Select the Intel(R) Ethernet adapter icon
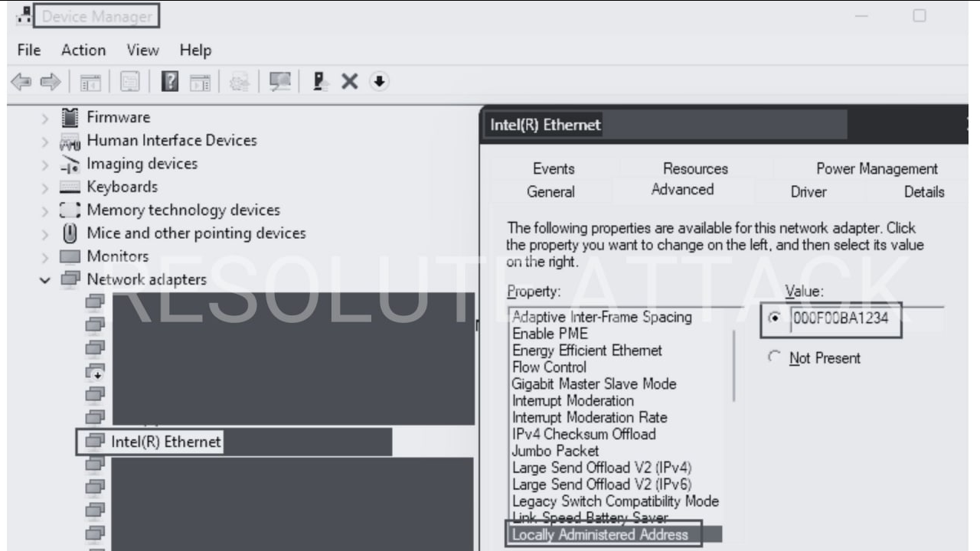 pos(95,442)
